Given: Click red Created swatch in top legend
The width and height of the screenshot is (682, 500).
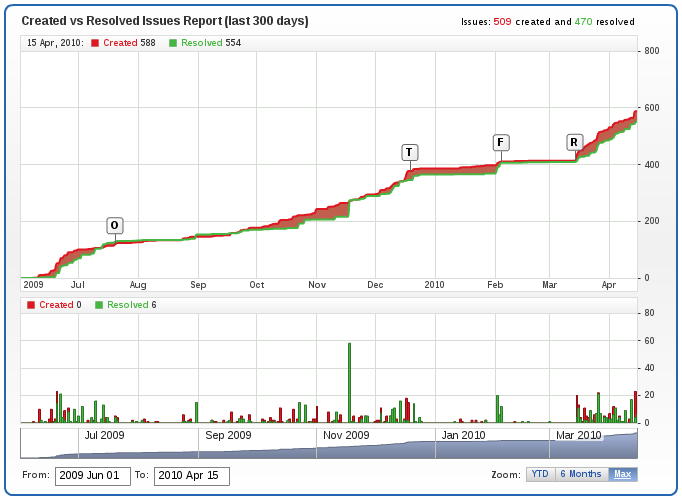Looking at the screenshot, I should coord(95,43).
